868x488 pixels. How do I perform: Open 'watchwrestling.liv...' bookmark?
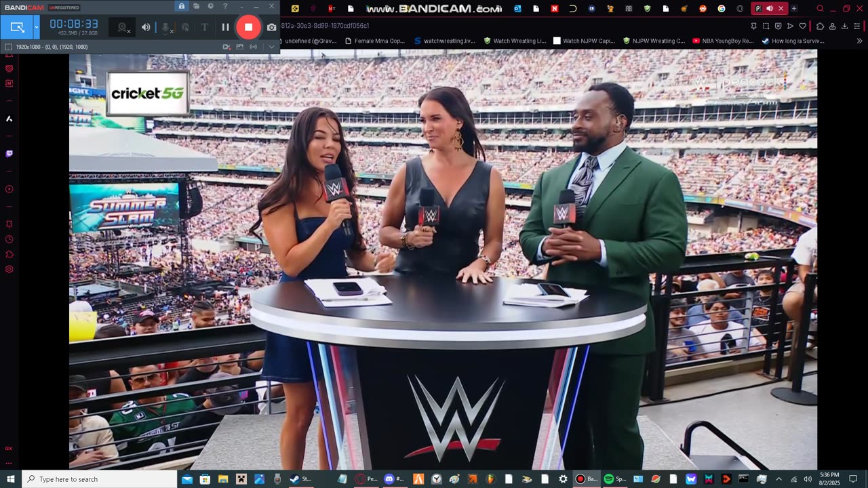click(445, 41)
